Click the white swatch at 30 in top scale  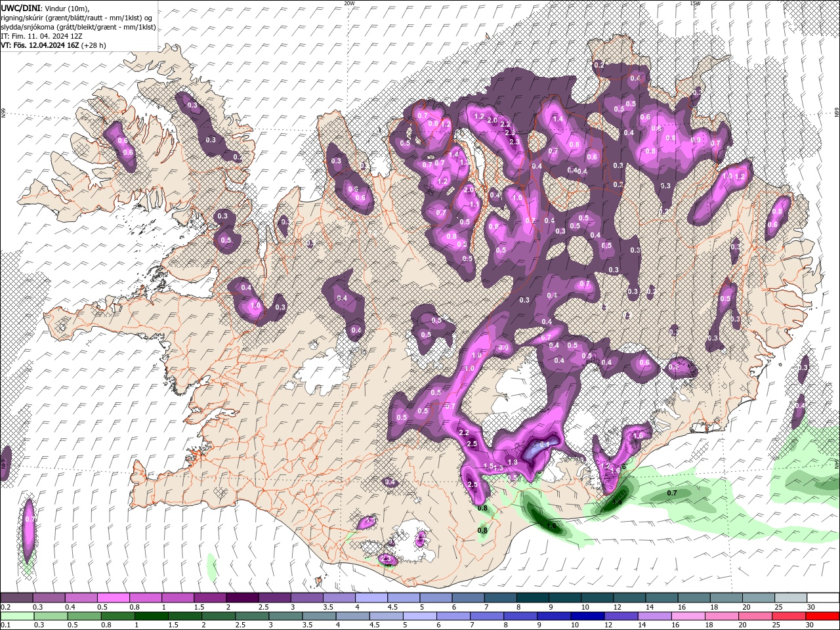824,598
